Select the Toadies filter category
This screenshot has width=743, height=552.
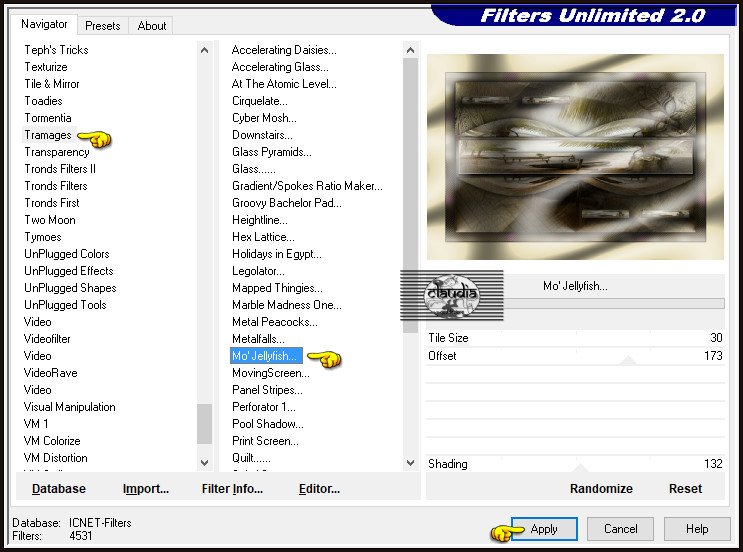(43, 101)
